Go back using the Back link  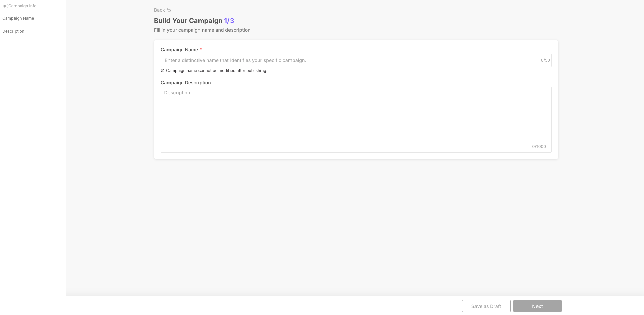point(159,10)
